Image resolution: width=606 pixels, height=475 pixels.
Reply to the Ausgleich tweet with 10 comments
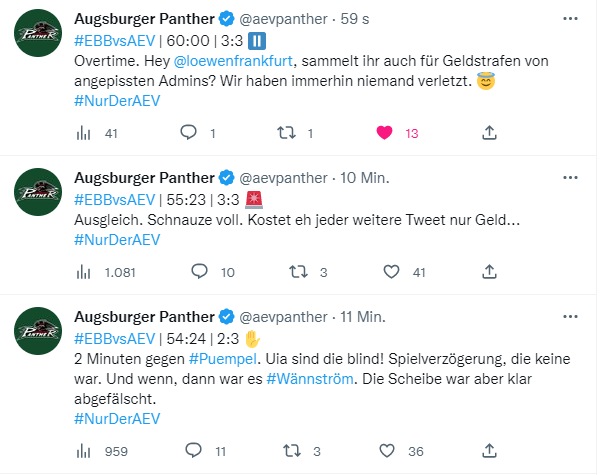pos(199,272)
